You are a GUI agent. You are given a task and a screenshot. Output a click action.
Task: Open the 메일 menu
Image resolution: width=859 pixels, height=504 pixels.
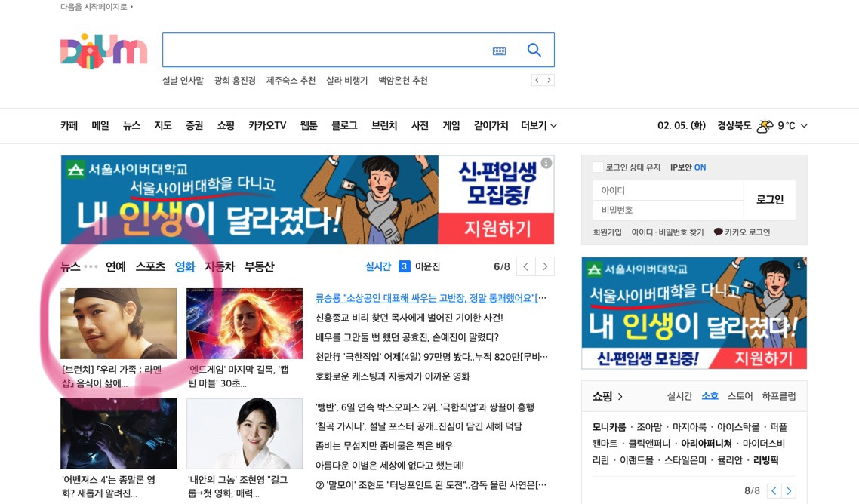pos(100,125)
